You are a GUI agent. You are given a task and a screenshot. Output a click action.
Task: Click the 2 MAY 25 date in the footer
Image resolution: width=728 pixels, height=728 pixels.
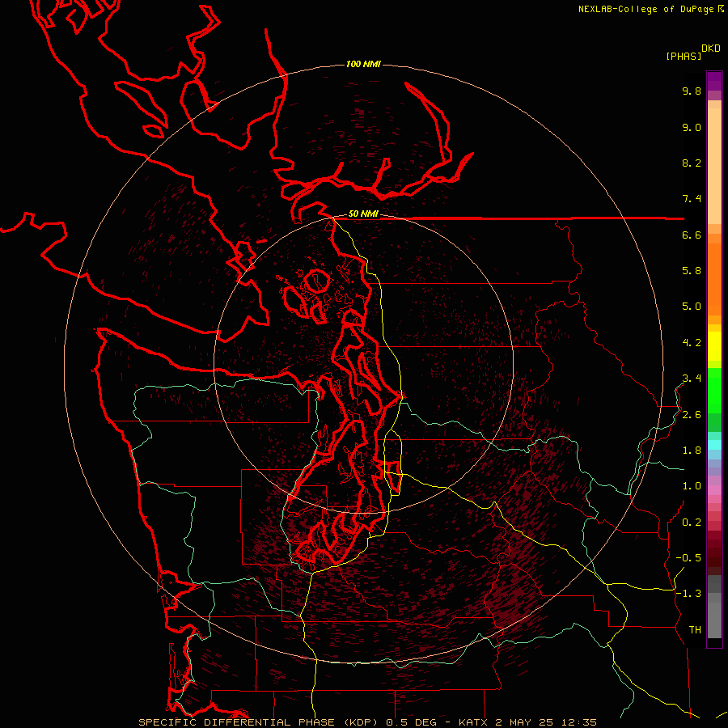click(x=523, y=722)
